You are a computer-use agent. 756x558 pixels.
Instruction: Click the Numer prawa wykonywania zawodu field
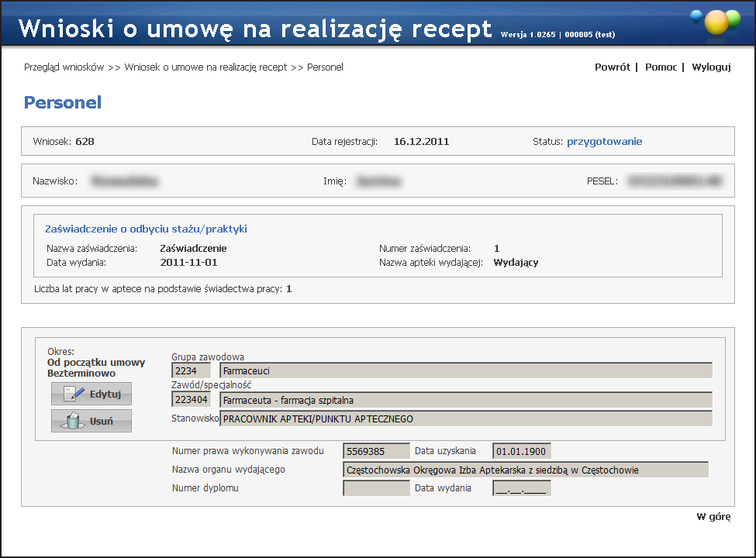(376, 451)
